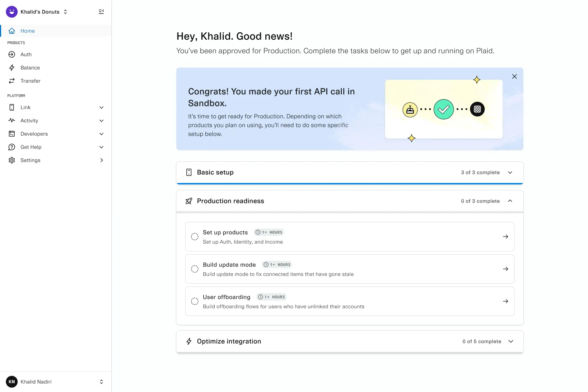
Task: Click the Activity pulse icon
Action: (x=12, y=121)
